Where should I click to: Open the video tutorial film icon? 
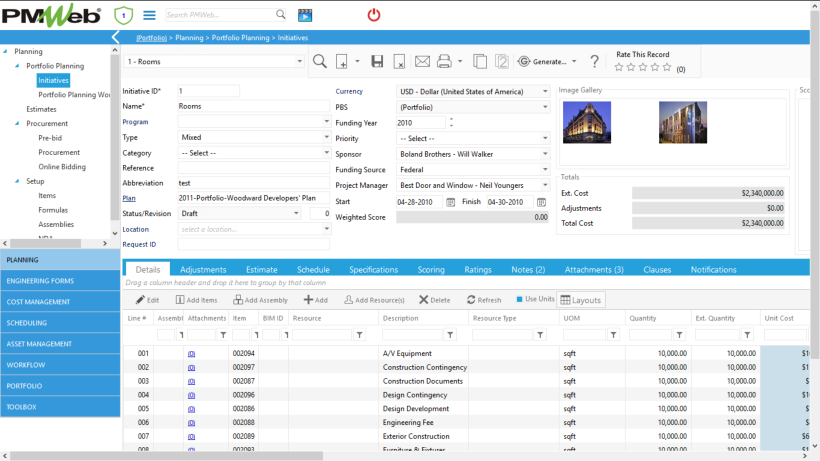[305, 15]
